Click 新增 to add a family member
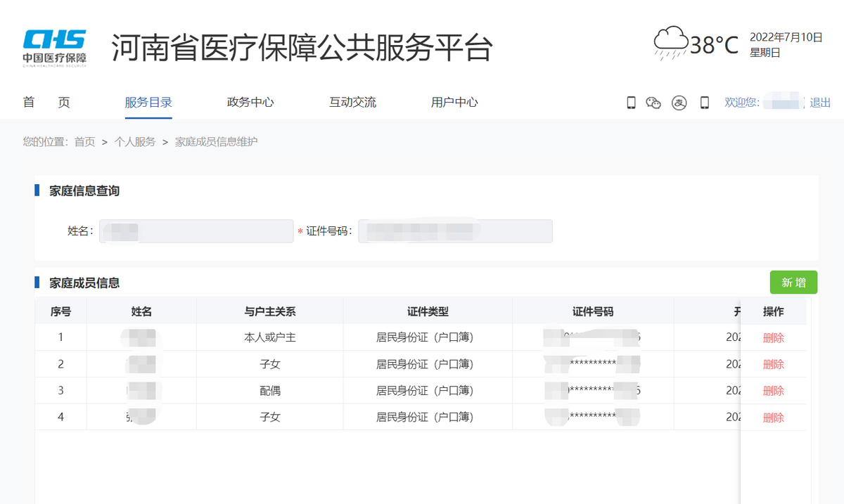The width and height of the screenshot is (844, 504). coord(793,282)
